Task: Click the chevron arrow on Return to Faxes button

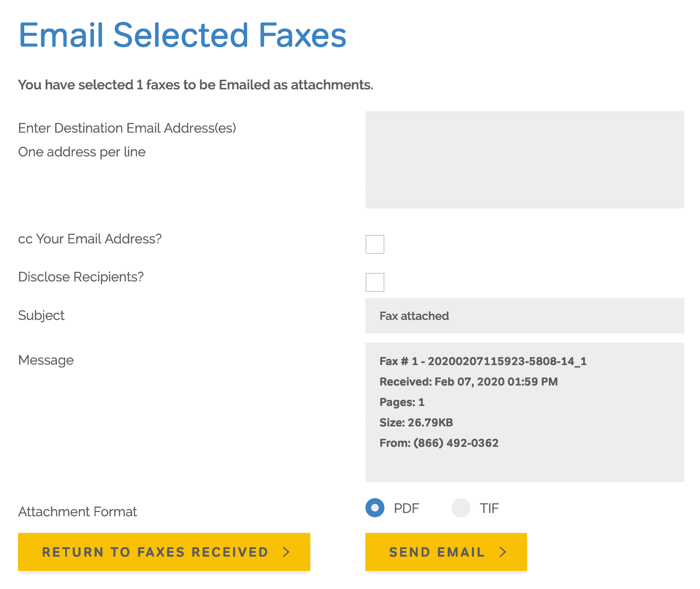Action: (287, 552)
